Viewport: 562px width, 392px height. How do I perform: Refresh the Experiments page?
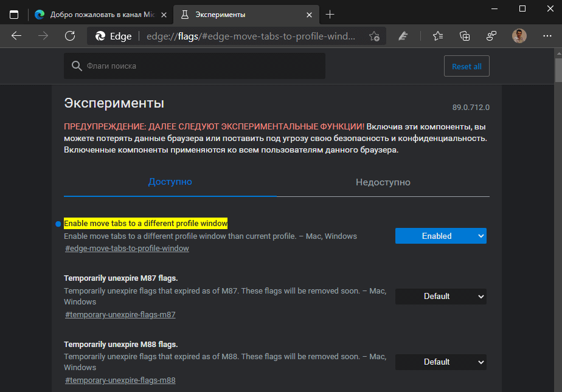click(x=70, y=36)
